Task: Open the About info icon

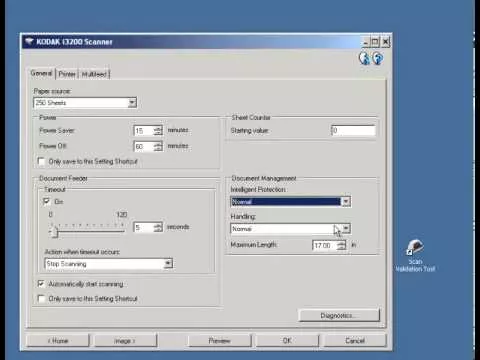Action: 364,58
